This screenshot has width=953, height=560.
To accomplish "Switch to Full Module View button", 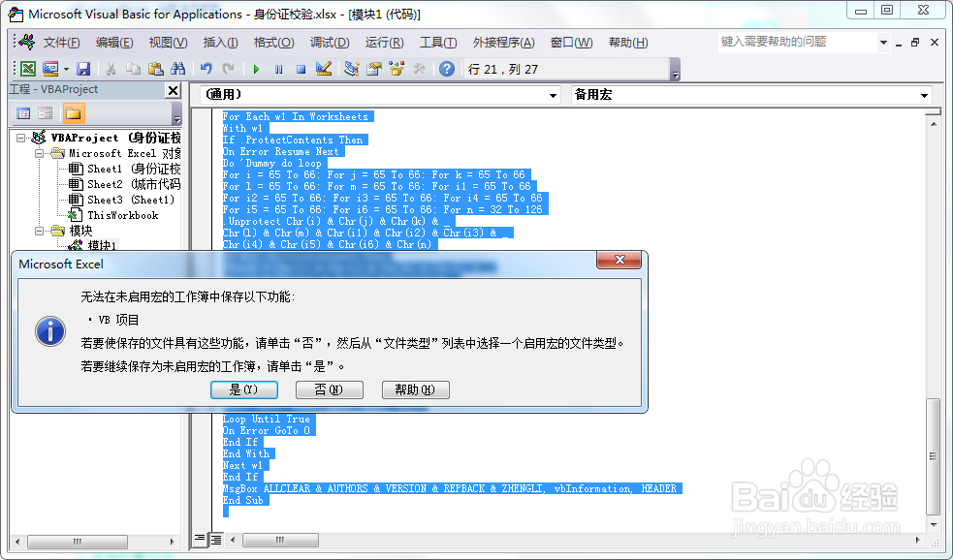I will click(x=216, y=539).
